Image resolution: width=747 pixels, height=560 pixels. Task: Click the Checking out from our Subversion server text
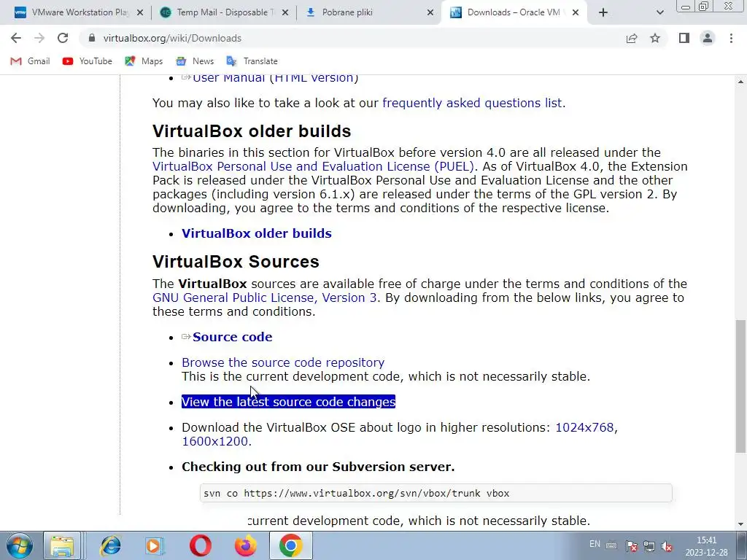pyautogui.click(x=318, y=467)
